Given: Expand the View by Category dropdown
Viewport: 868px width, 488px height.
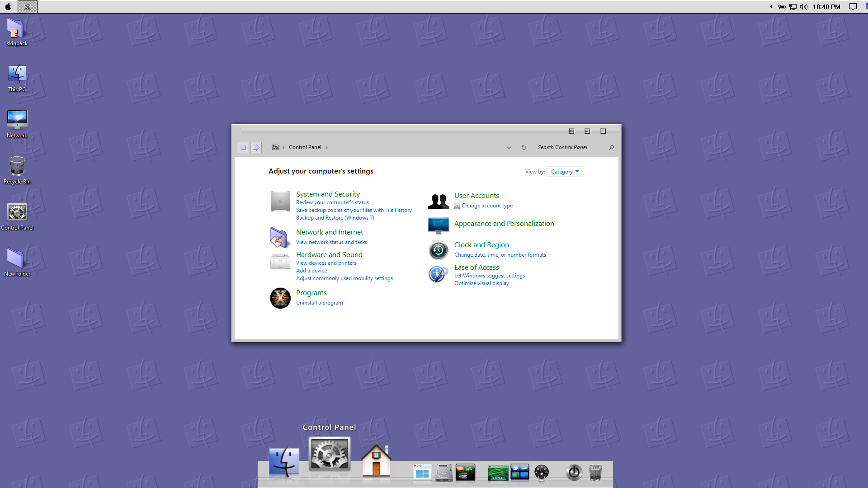Looking at the screenshot, I should tap(565, 172).
